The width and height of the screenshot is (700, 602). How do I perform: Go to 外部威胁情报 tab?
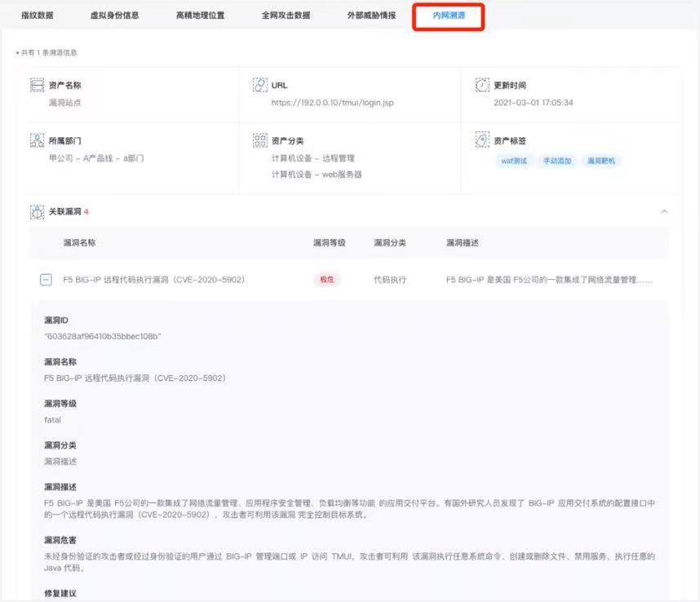[x=371, y=15]
